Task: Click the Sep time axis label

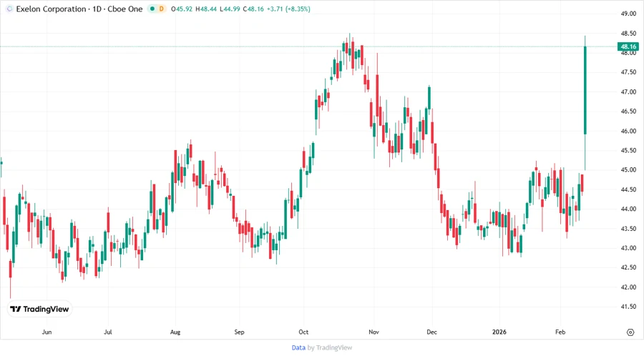Action: click(239, 332)
